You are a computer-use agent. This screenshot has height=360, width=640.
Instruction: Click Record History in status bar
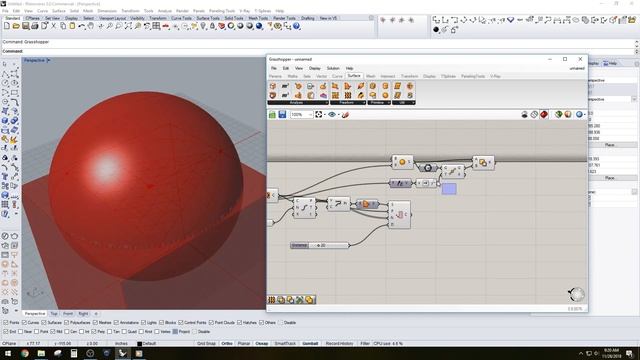[340, 344]
